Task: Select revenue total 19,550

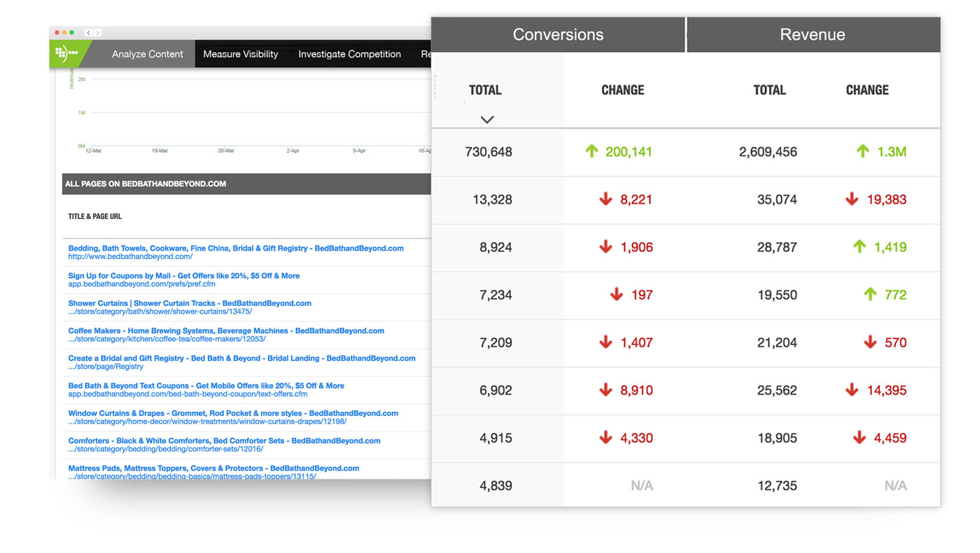Action: 777,295
